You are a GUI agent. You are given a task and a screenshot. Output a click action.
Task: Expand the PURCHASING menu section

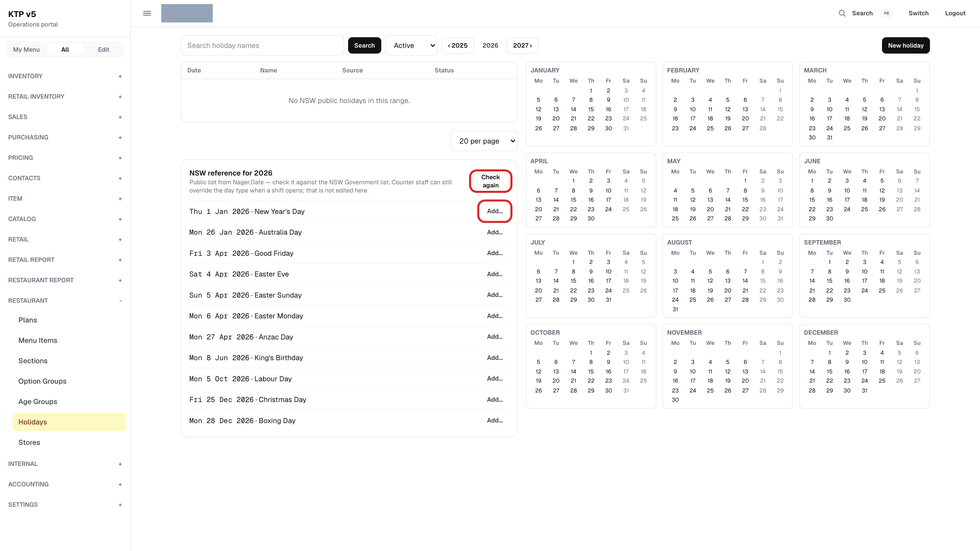65,137
